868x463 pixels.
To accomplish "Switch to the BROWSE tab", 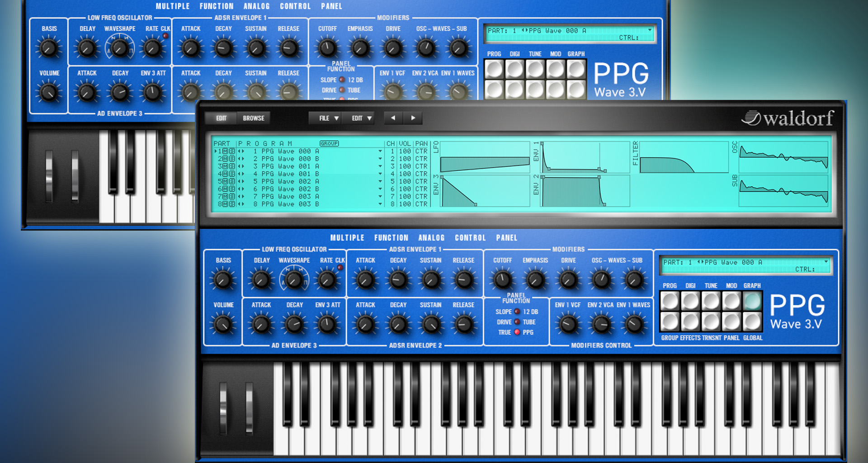I will (254, 118).
